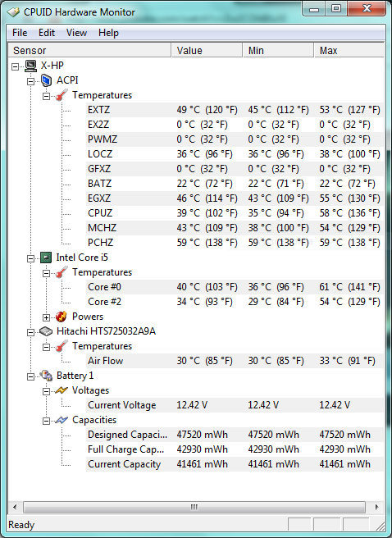Screen dimensions: 392x538
Task: Collapse the Voltages branch
Action: (46, 391)
